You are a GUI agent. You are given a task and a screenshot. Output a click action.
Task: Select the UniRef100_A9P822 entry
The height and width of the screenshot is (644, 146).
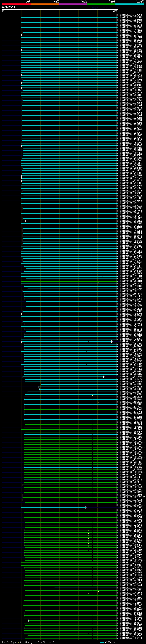point(131,48)
